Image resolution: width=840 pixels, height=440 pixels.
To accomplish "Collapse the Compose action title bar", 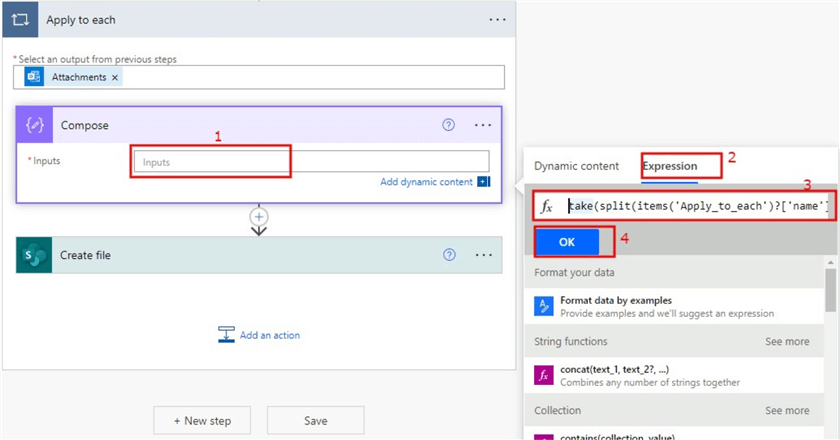I will (259, 125).
